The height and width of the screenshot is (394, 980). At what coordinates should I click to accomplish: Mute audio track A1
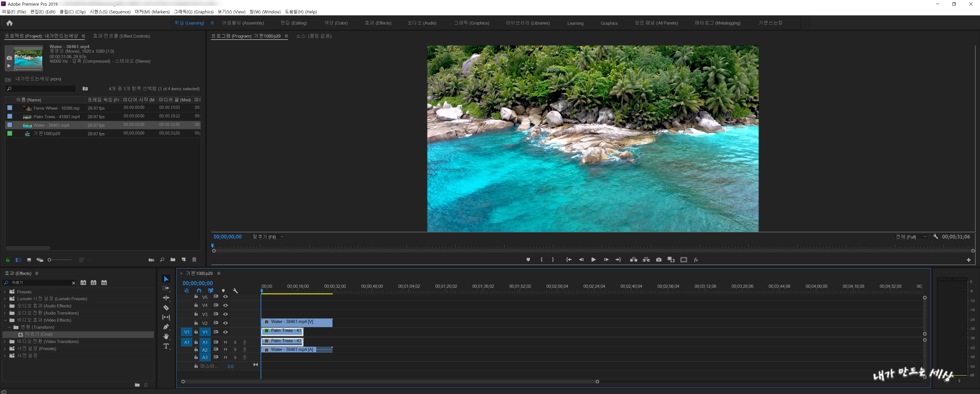(225, 342)
